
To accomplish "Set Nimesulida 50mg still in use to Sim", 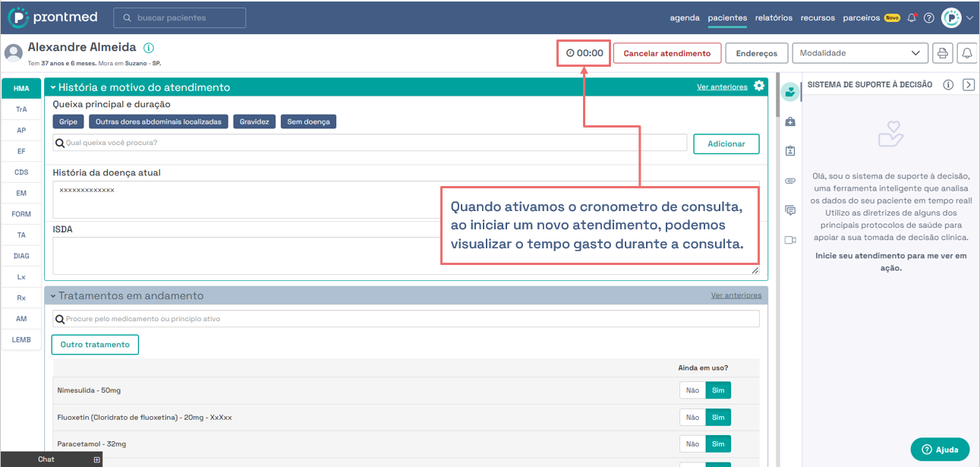I will tap(718, 390).
